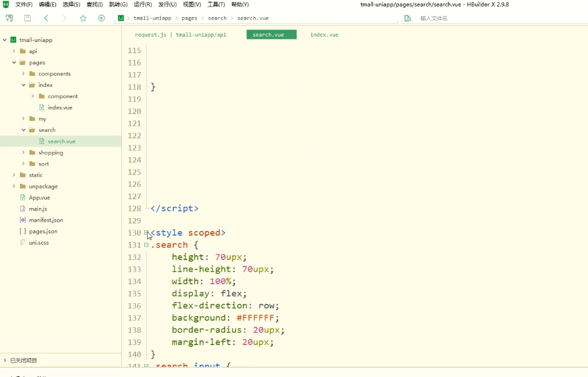The image size is (588, 377).
Task: Click the file search icon
Action: click(408, 18)
